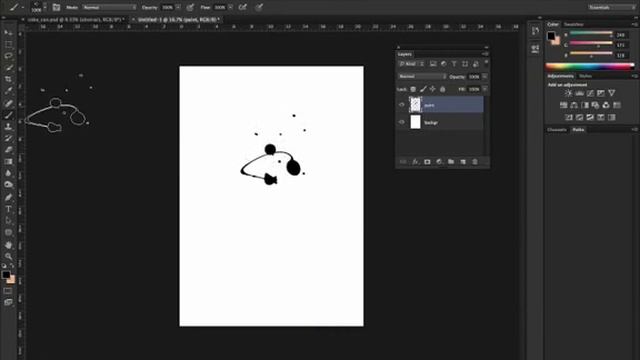Switch to the Swatches tab
The height and width of the screenshot is (360, 640).
573,24
